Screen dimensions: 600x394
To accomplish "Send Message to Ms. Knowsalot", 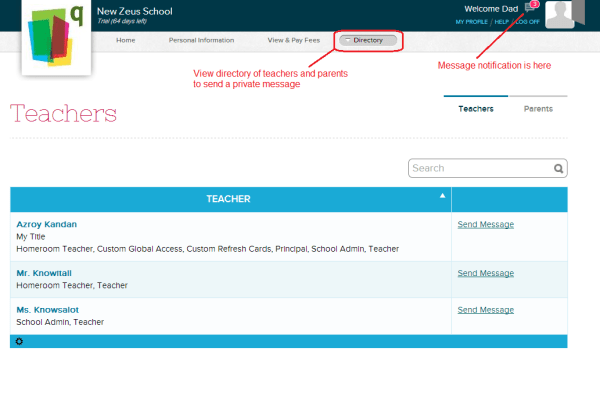I will (x=486, y=310).
